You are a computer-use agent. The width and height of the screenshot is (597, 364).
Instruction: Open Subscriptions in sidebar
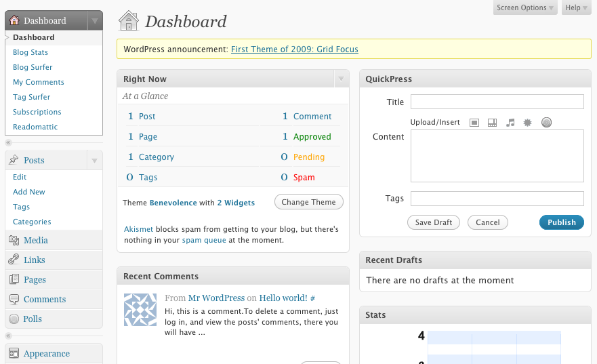point(37,112)
